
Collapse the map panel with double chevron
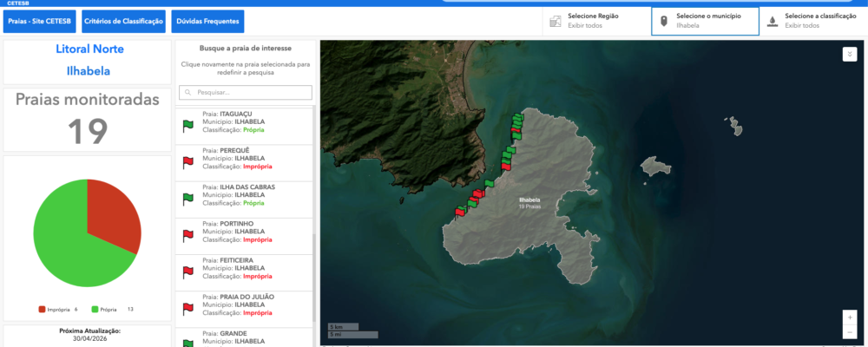point(850,55)
